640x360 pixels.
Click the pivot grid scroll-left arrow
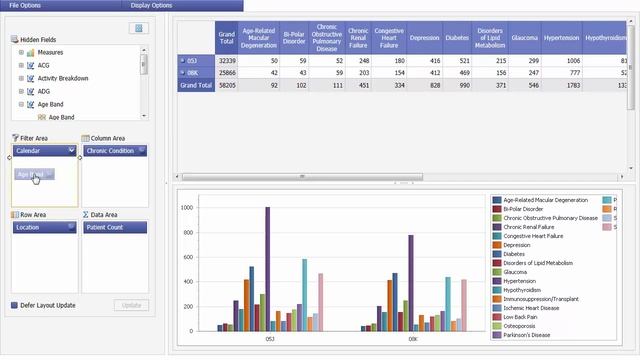click(177, 177)
